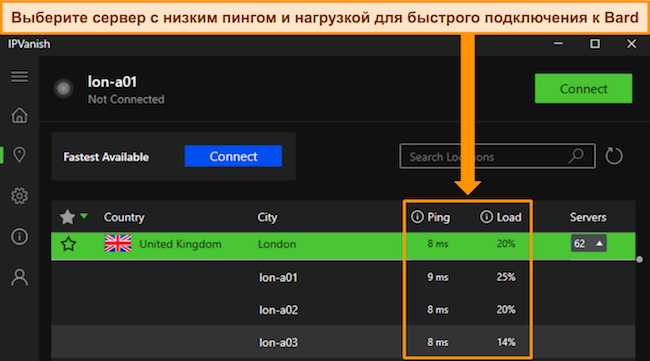Click London city cell

coord(277,244)
